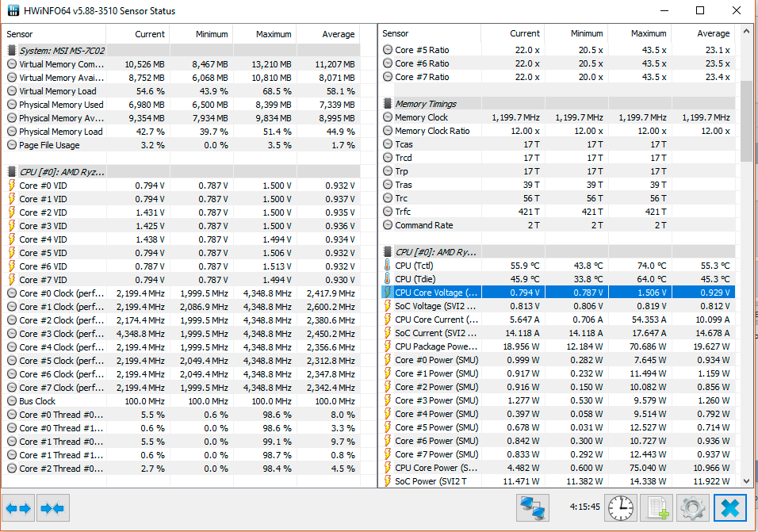The height and width of the screenshot is (532, 758).
Task: Click left panel Current column header
Action: 138,34
